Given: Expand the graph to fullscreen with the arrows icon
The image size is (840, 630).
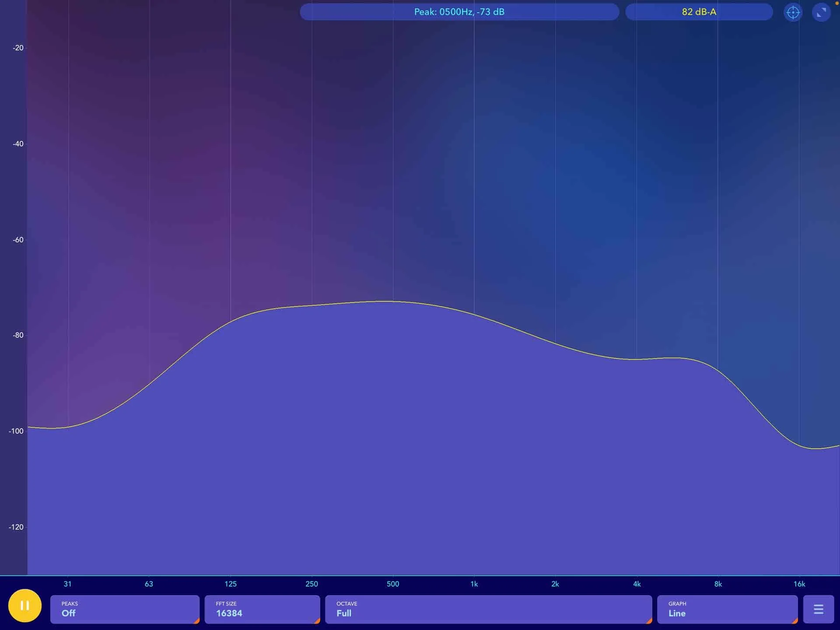Looking at the screenshot, I should (821, 12).
